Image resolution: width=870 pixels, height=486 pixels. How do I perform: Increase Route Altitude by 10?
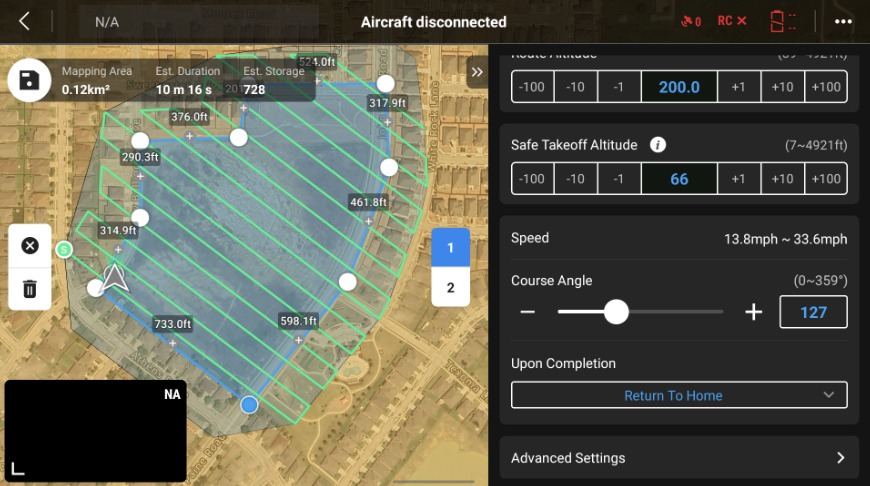click(782, 87)
